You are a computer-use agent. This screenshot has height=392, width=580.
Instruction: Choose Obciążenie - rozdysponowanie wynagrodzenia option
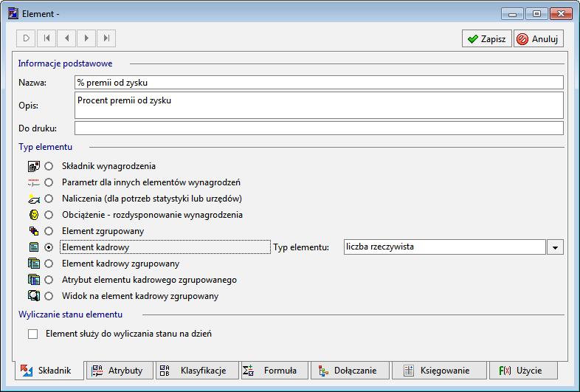coord(49,215)
